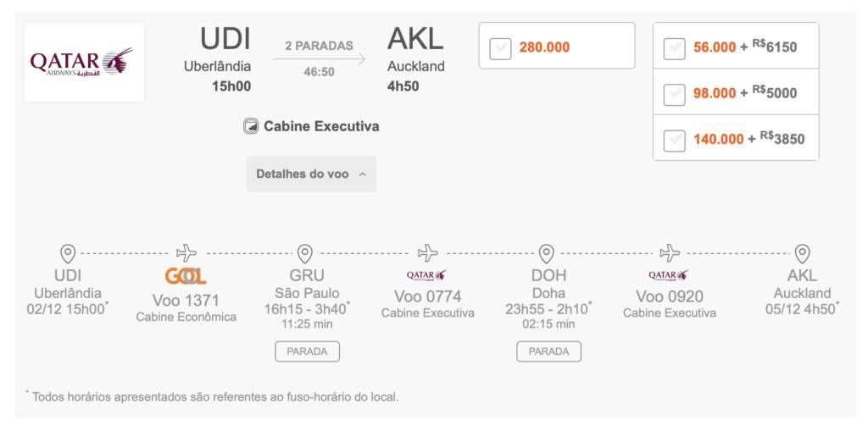Click the airplane icon above Voo 0774
Screen dimensions: 868x426
click(428, 253)
